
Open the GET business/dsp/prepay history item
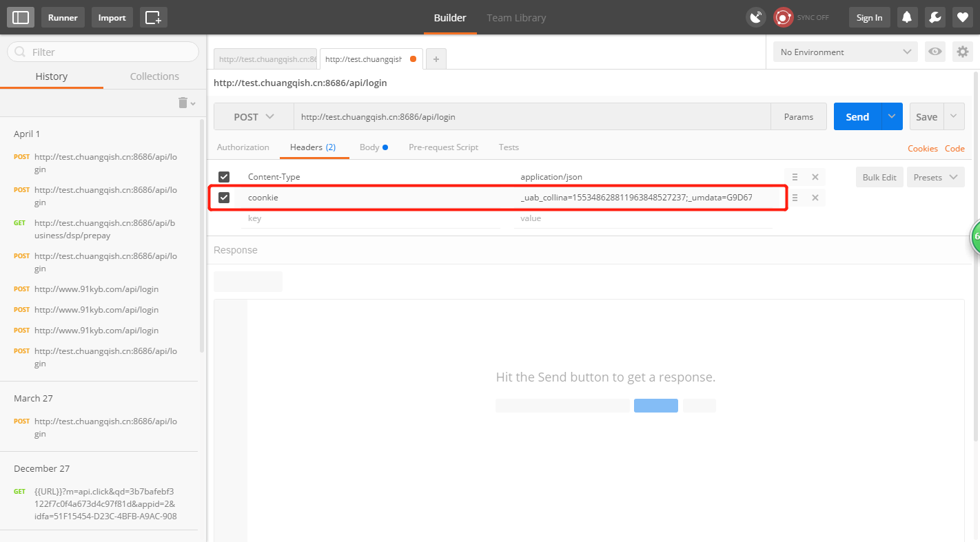[x=99, y=229]
